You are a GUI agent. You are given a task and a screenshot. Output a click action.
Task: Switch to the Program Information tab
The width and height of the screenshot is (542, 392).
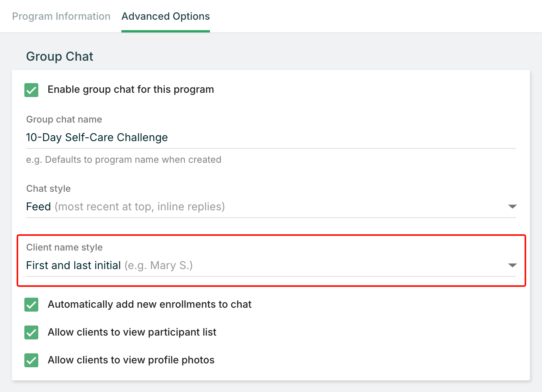[61, 17]
